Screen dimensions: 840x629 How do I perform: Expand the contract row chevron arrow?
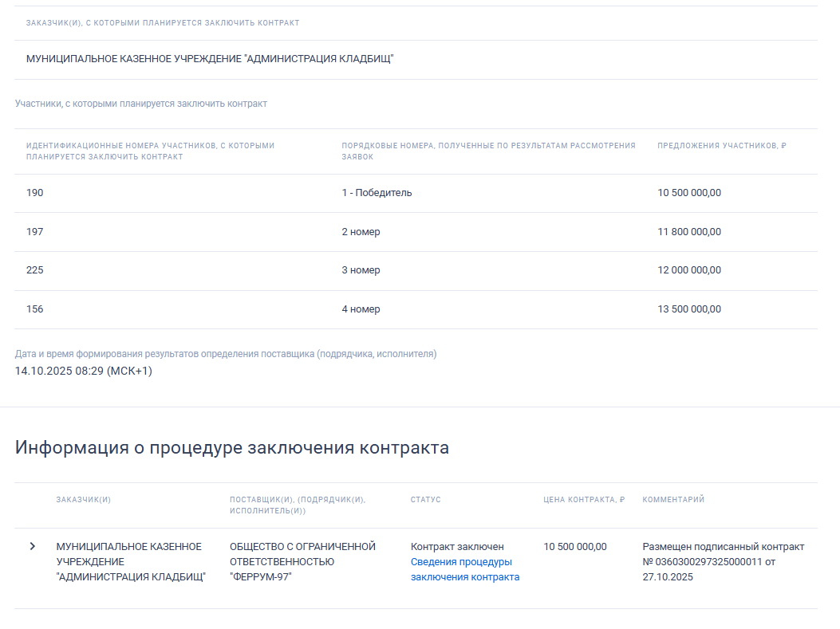click(33, 546)
